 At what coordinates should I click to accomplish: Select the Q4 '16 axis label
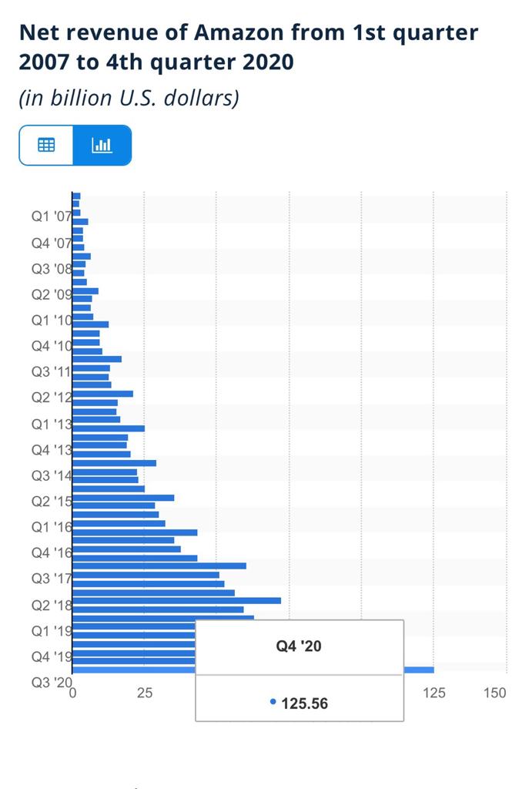(52, 552)
